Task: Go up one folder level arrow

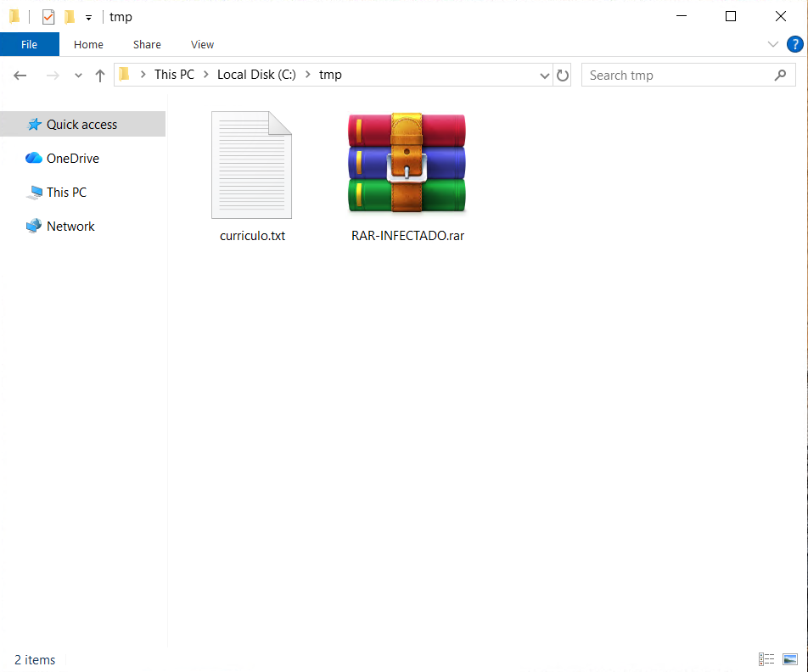Action: 100,76
